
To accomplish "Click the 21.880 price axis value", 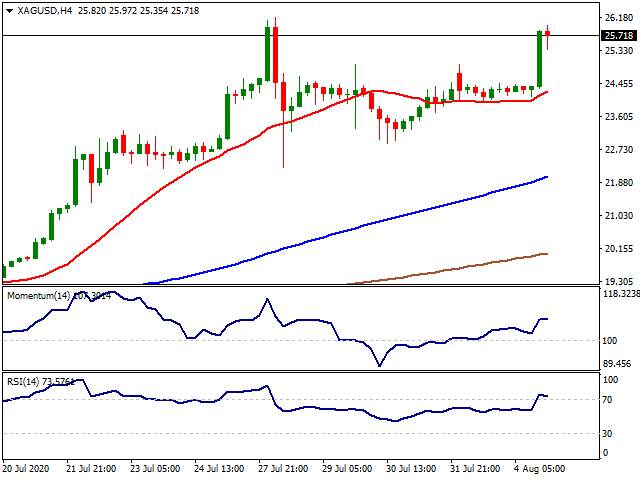I will pos(619,182).
